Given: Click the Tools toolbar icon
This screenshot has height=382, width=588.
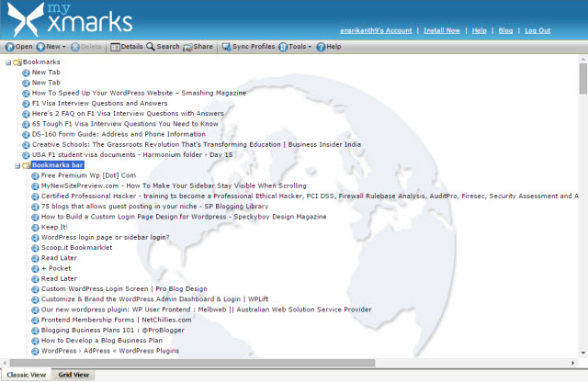Looking at the screenshot, I should pyautogui.click(x=283, y=47).
